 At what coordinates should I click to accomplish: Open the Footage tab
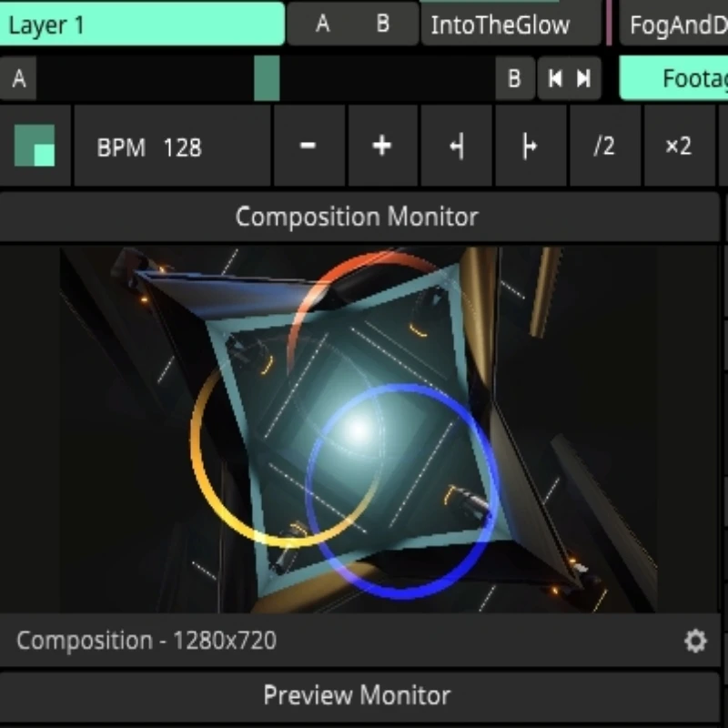674,78
